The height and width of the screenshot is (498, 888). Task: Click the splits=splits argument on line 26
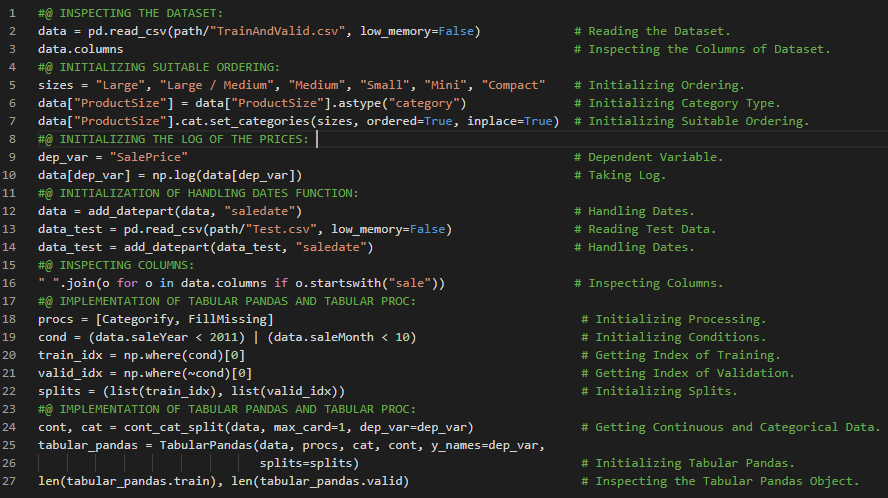coord(308,463)
